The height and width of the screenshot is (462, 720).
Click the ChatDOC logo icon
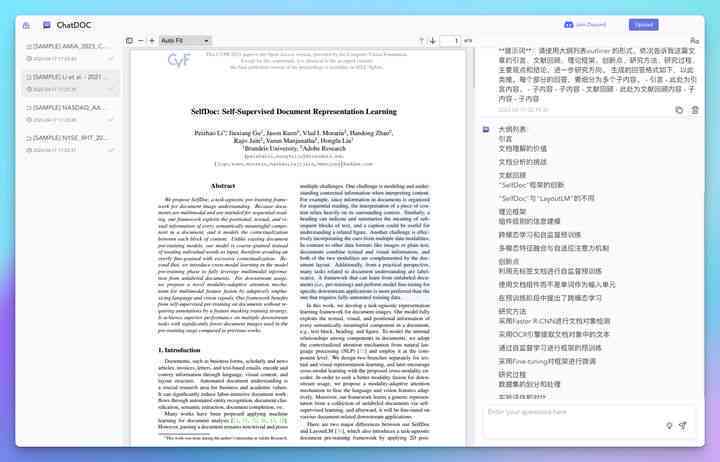(x=47, y=25)
